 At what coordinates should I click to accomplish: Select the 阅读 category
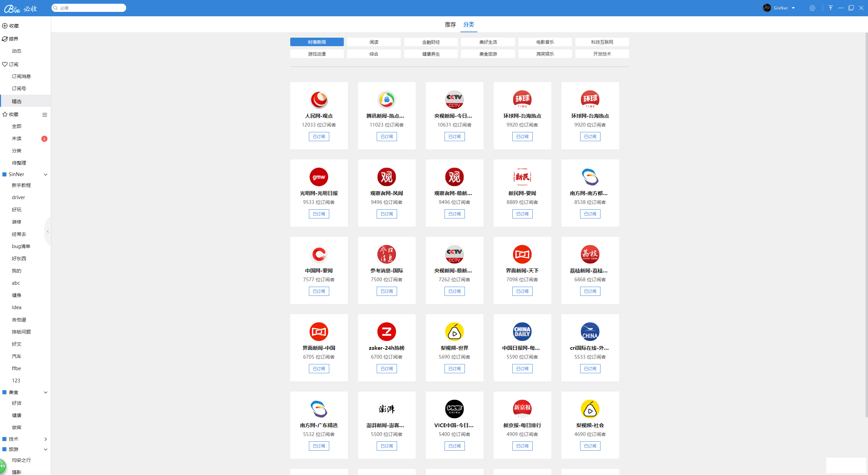pyautogui.click(x=374, y=42)
